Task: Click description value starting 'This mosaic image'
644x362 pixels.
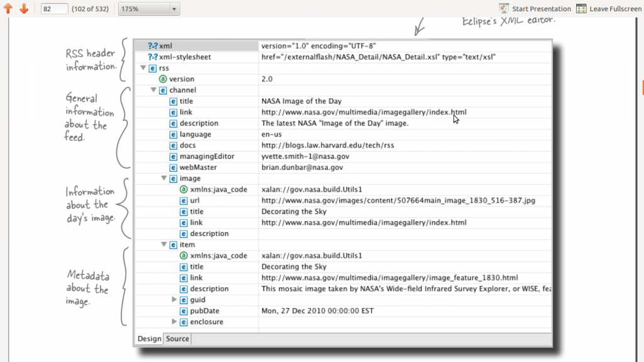Action: point(406,289)
